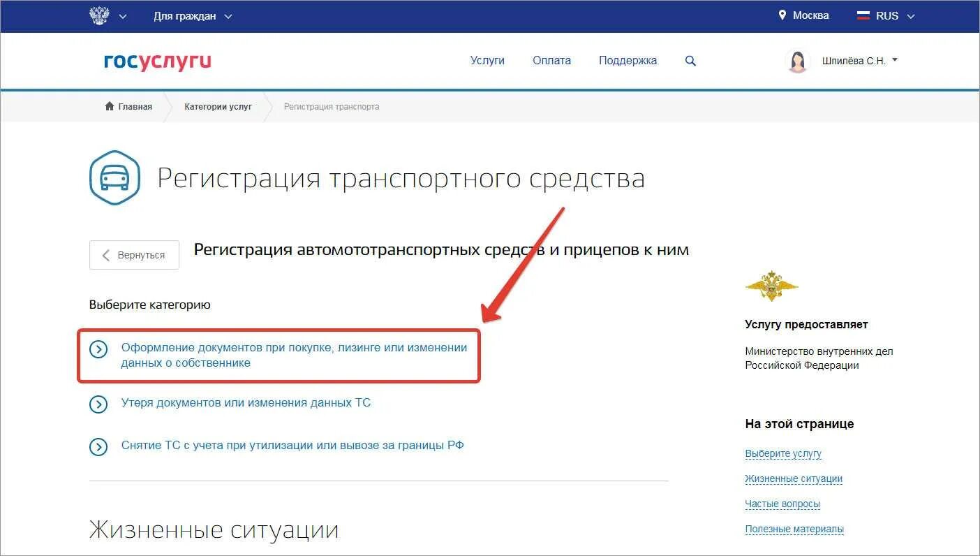Click the 'Жизненные ситуации' section heading
Image resolution: width=980 pixels, height=556 pixels.
[214, 530]
